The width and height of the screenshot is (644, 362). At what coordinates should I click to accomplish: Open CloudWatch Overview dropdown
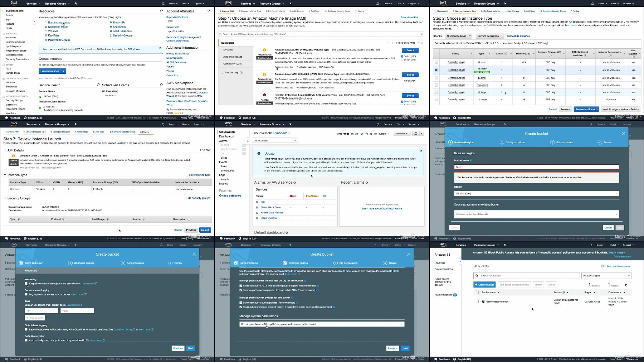281,133
